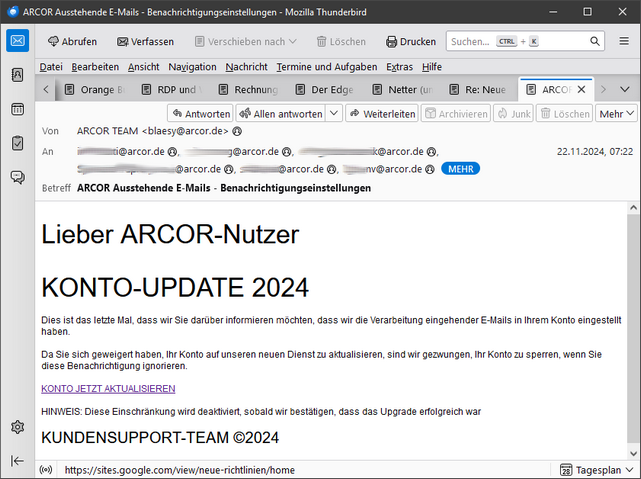This screenshot has width=641, height=479.
Task: Click Löschen in message header
Action: click(565, 114)
